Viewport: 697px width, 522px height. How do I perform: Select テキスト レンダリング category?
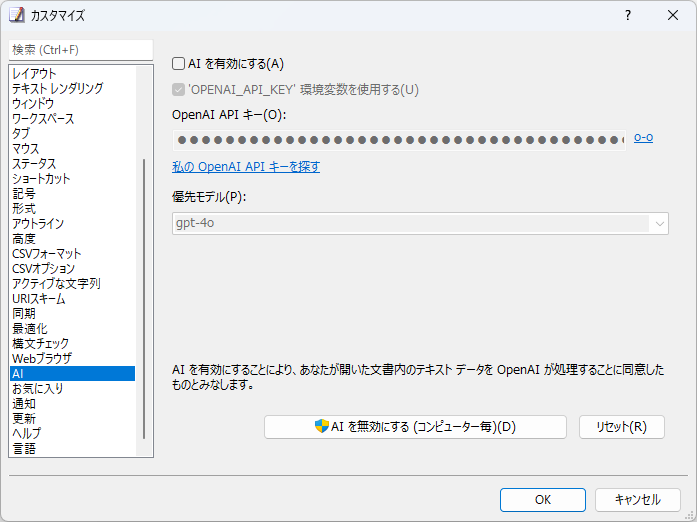[72, 88]
